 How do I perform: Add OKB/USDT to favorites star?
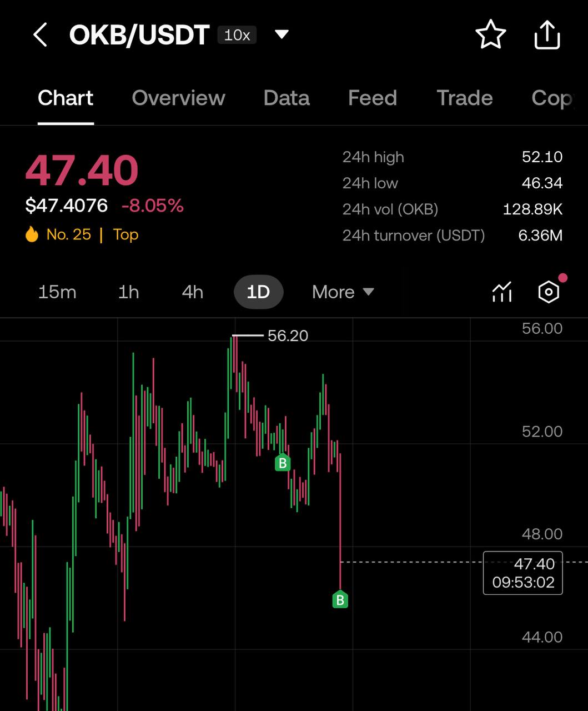pos(491,35)
